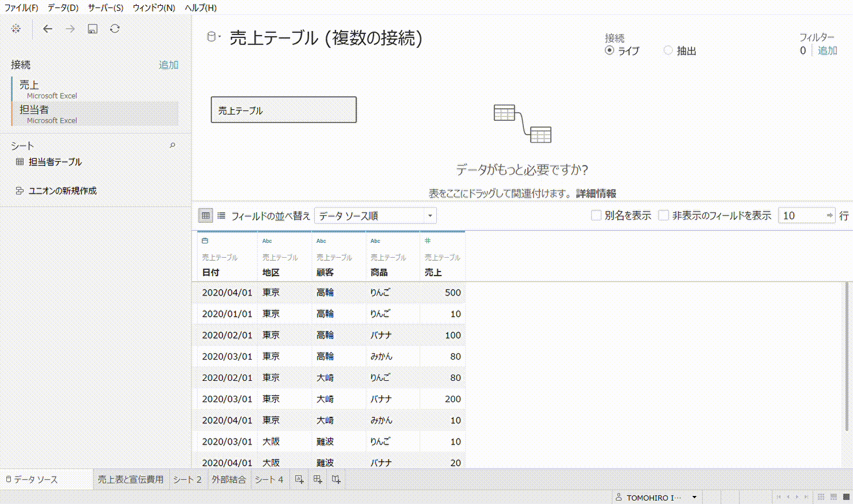853x504 pixels.
Task: Switch to metadata list view icon
Action: (x=221, y=215)
